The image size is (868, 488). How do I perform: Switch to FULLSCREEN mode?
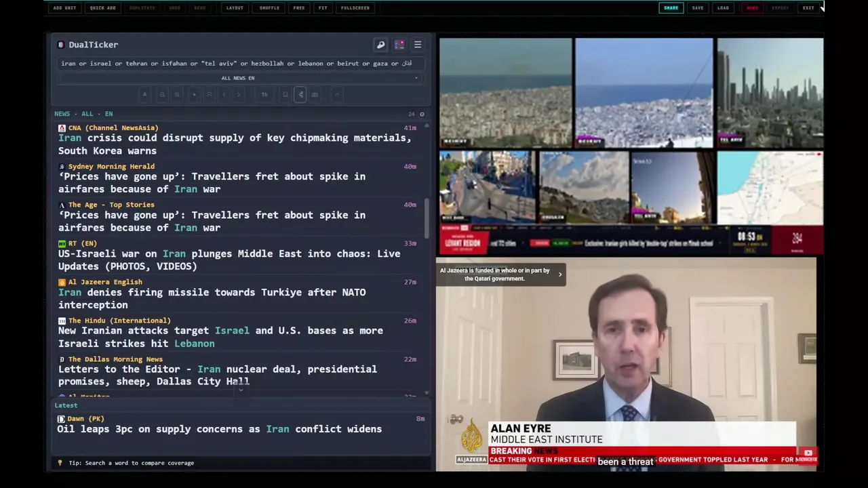(x=355, y=8)
